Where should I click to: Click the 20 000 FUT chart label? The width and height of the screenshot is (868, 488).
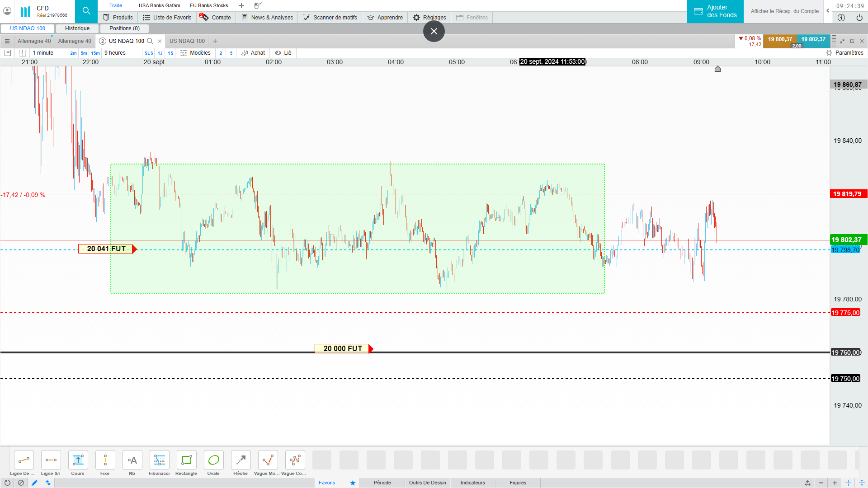click(342, 348)
